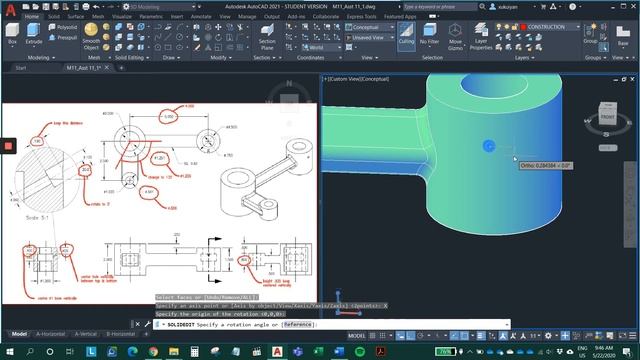The width and height of the screenshot is (640, 360).
Task: Add a new drawing tab with plus
Action: tap(121, 68)
